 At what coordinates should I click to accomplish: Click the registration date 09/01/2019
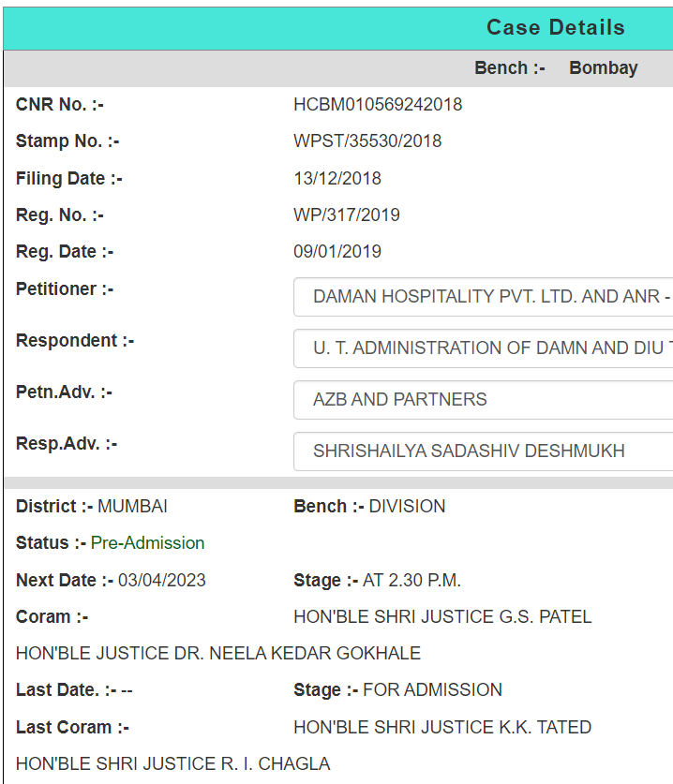(337, 252)
